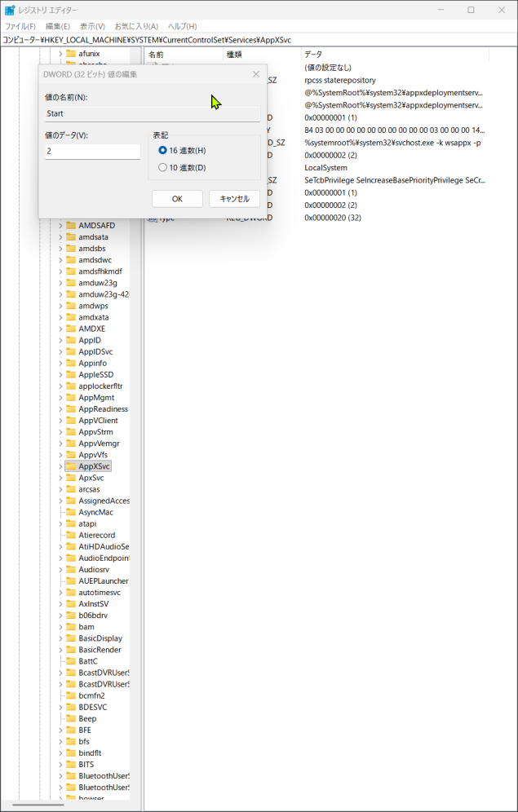Select the 16 進数(H) hexadecimal radio button
The image size is (518, 812).
(163, 151)
